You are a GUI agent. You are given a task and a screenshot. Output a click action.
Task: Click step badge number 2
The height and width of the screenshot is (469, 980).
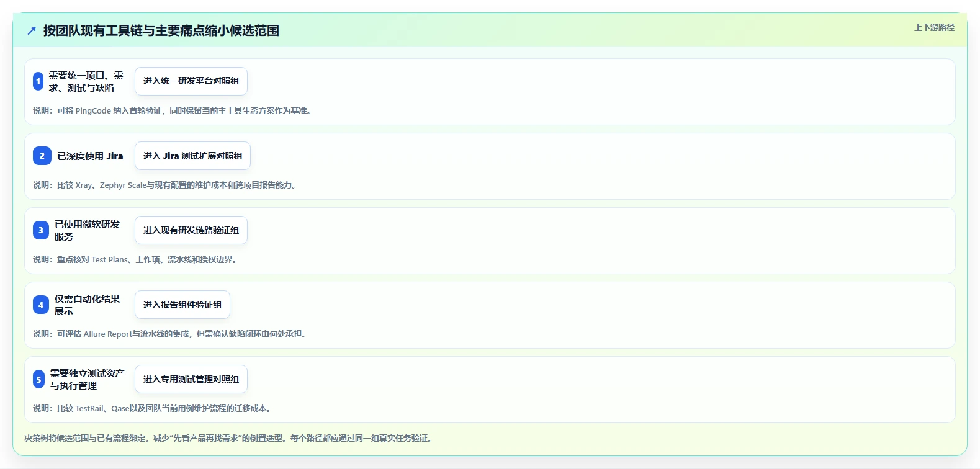tap(42, 156)
